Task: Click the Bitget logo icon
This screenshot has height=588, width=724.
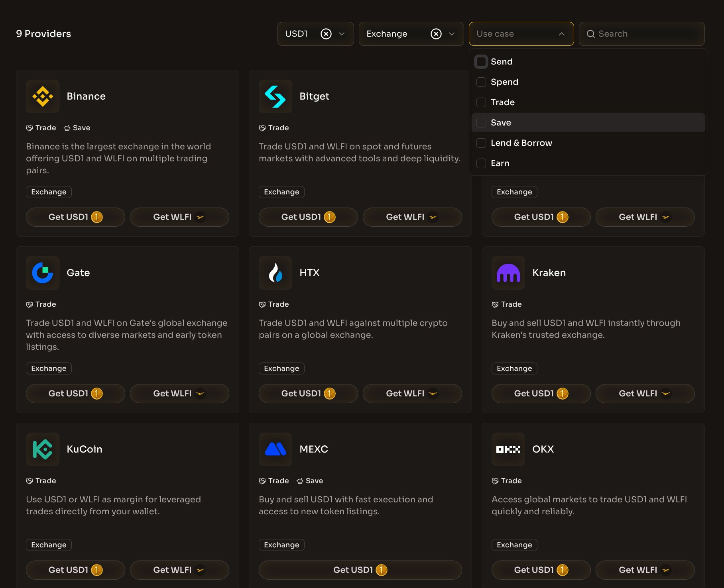Action: pos(275,96)
